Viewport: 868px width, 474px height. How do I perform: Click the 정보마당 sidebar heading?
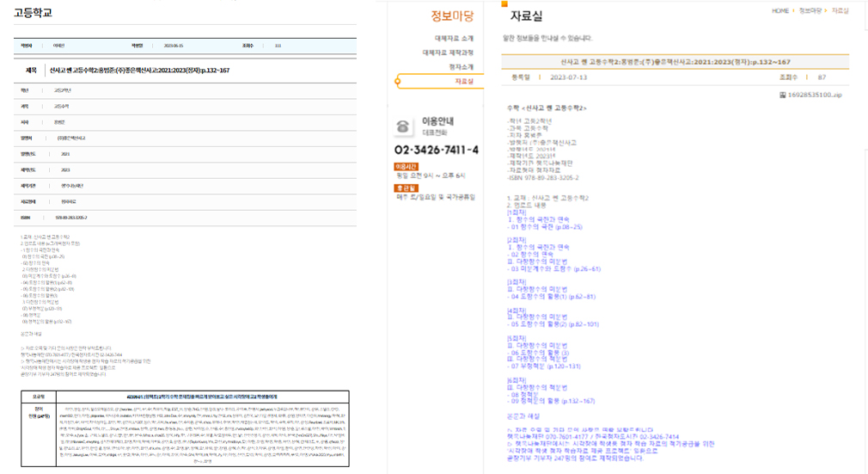click(451, 15)
